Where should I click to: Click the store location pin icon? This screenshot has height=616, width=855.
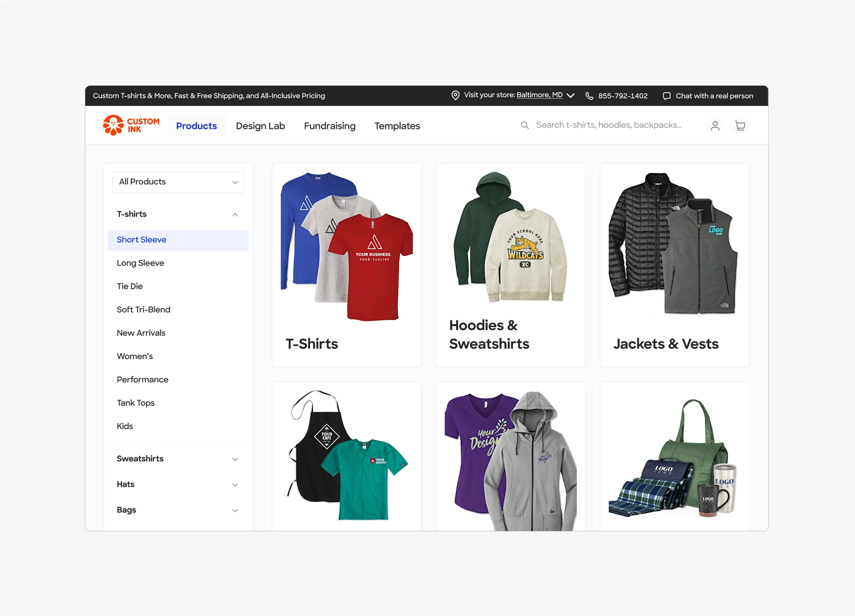455,95
